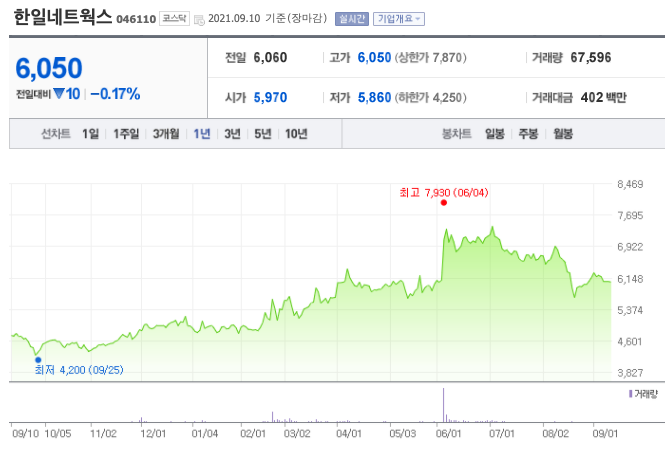Click the 2021.09.10 date text

[x=234, y=19]
